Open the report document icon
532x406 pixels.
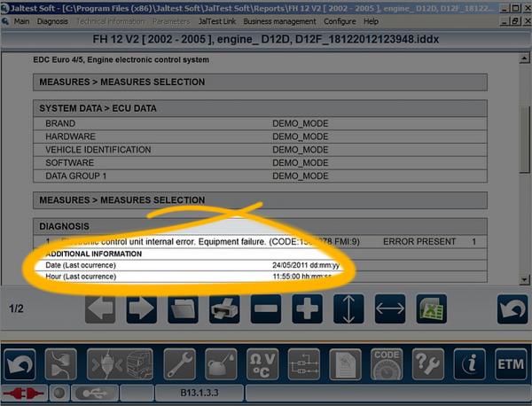[345, 364]
